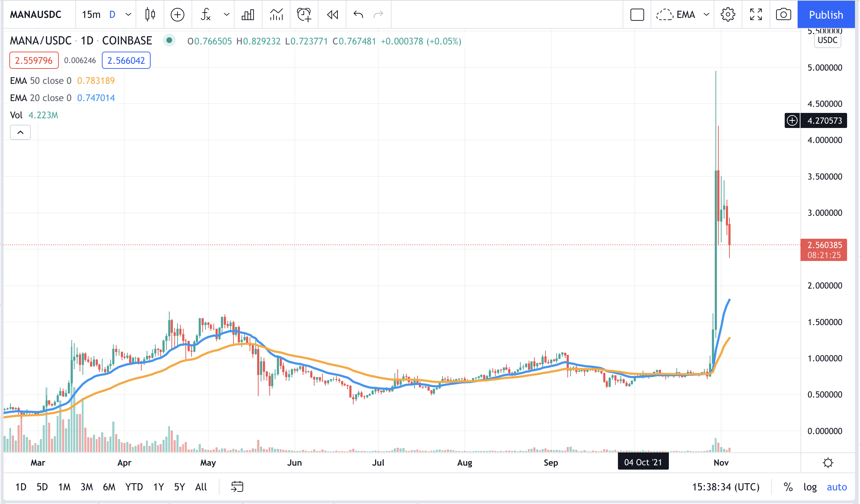Viewport: 860px width, 504px height.
Task: Start bar replay with the rewind icon
Action: click(332, 15)
